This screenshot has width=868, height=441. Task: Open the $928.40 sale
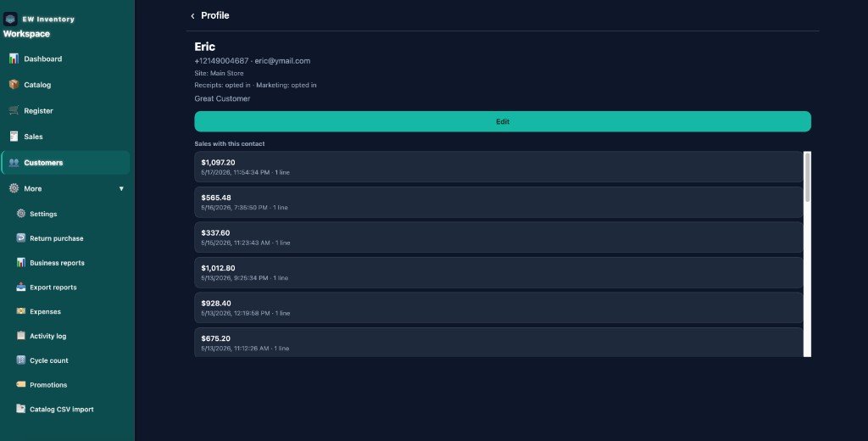498,308
